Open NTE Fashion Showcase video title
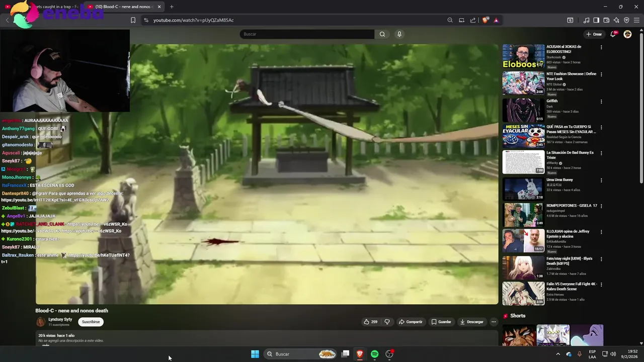 pos(571,76)
